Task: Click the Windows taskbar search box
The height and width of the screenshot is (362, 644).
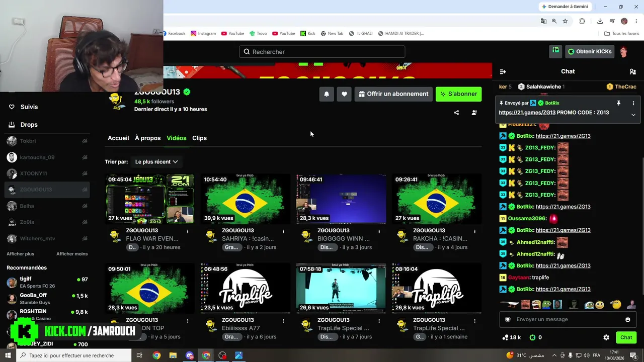Action: coord(74,355)
